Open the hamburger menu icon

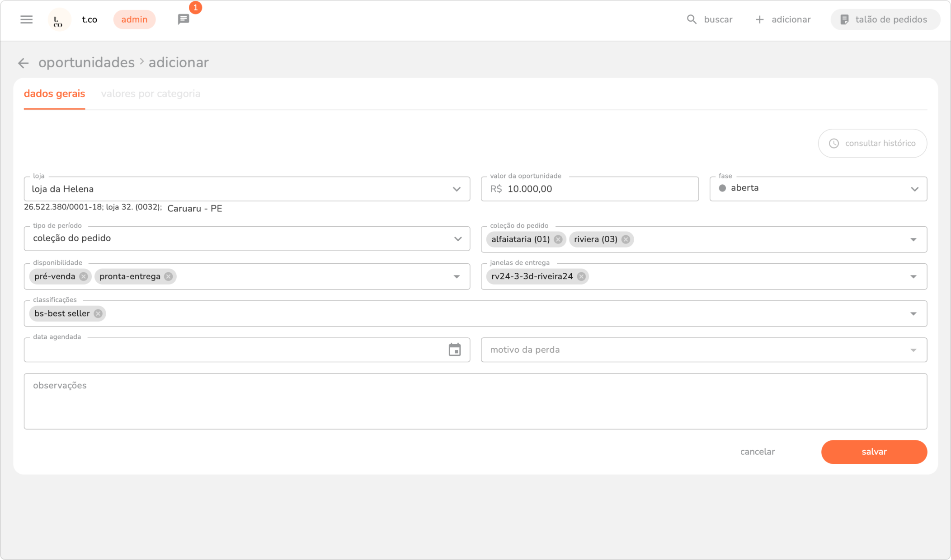[26, 19]
